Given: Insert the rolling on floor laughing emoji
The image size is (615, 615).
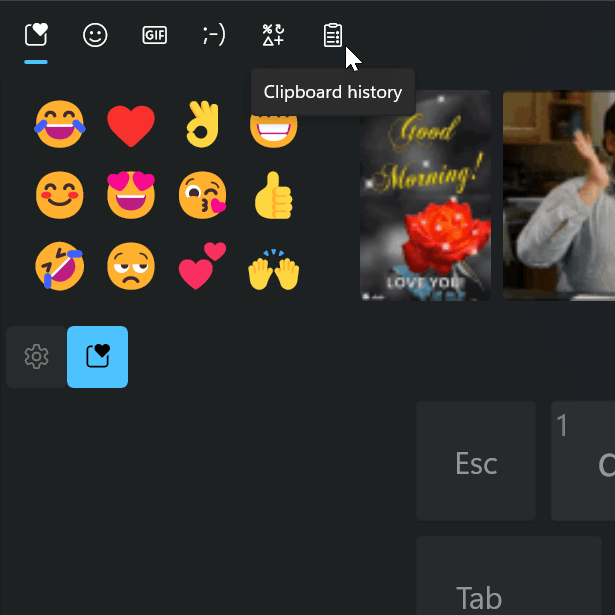Looking at the screenshot, I should (60, 266).
